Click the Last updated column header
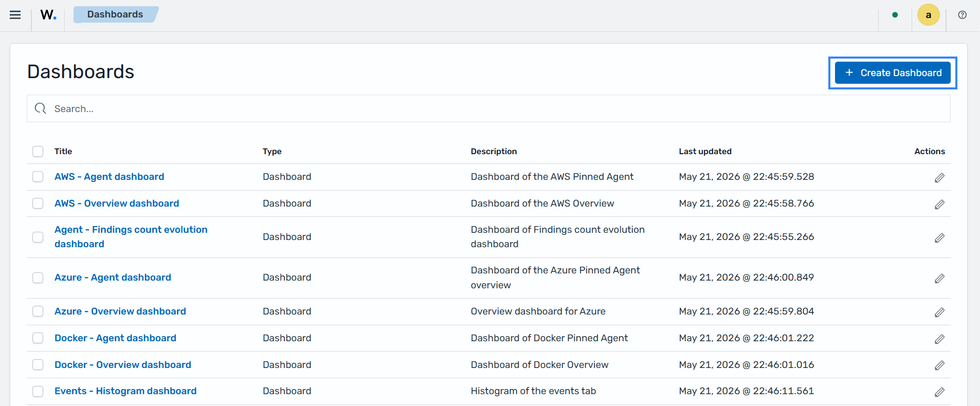 (x=705, y=151)
